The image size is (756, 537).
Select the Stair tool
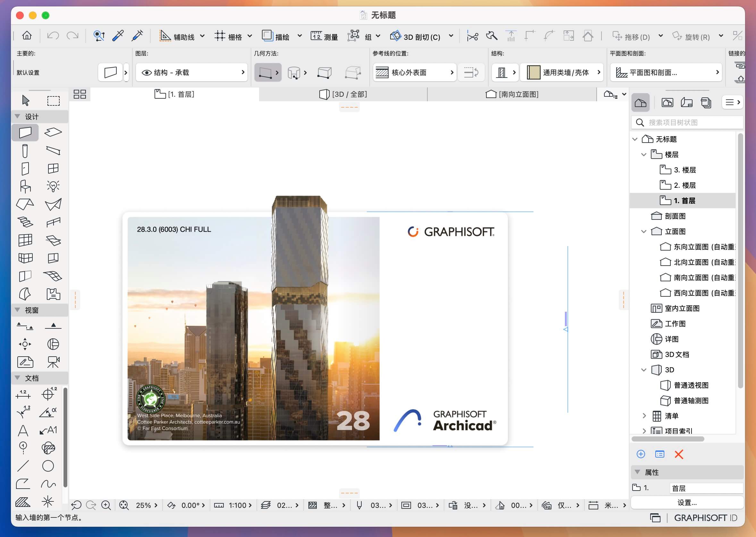[x=25, y=221]
